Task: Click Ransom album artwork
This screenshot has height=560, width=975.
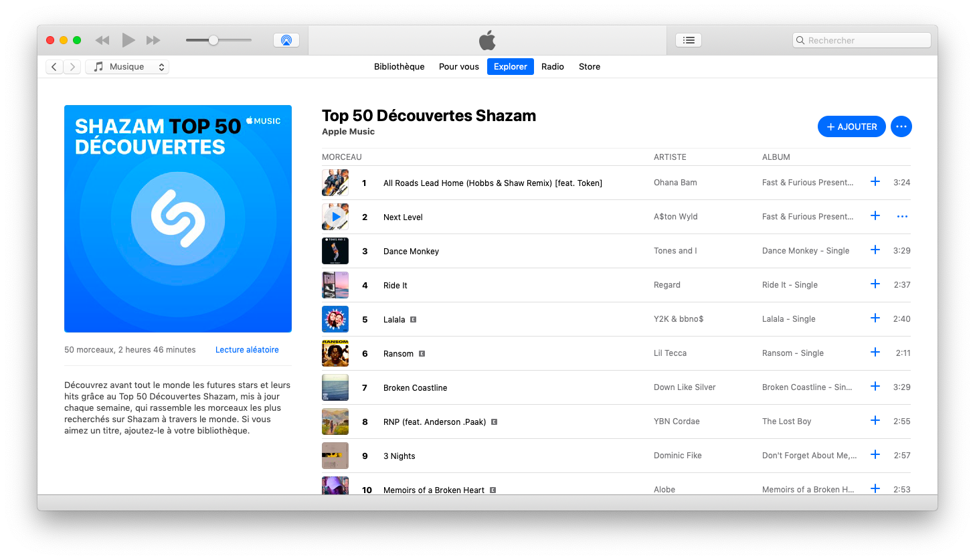Action: point(335,353)
